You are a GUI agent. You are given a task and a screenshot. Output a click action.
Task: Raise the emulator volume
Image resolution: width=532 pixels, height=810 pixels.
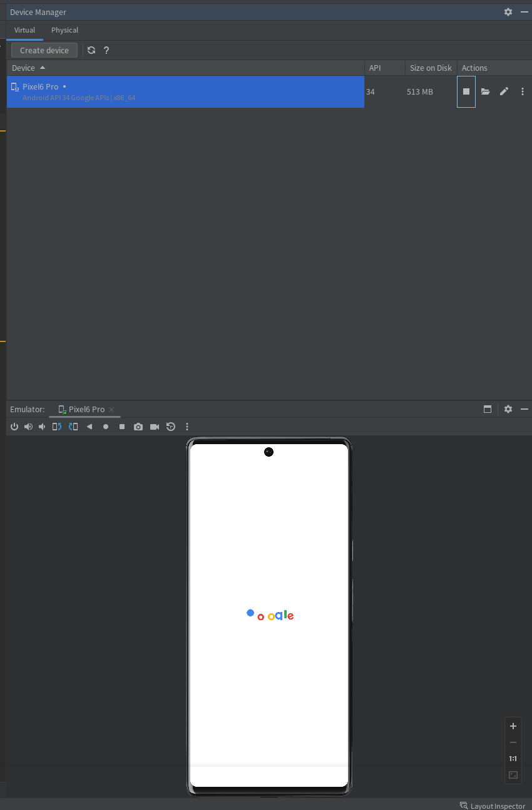pos(28,427)
